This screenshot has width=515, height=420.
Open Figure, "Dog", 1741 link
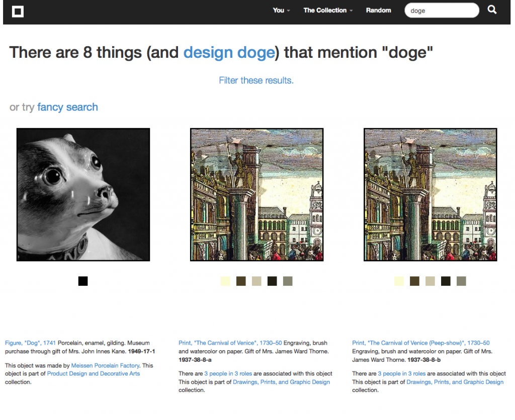pyautogui.click(x=30, y=343)
